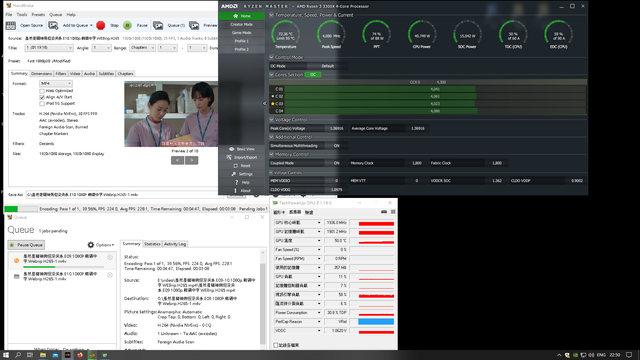Switch to the Dimensions tab

tap(41, 74)
